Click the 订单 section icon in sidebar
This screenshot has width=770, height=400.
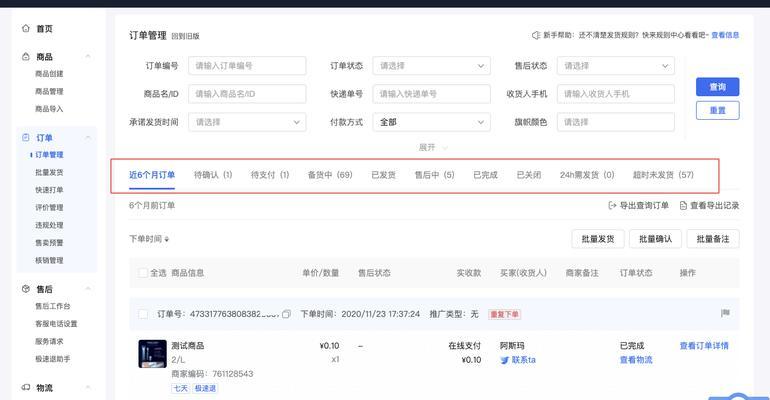[x=26, y=137]
